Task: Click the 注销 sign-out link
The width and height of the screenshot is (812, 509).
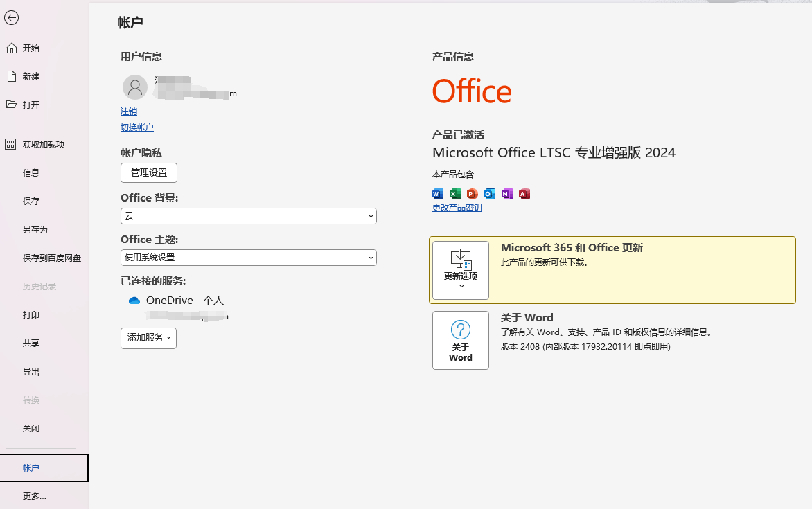Action: tap(129, 111)
